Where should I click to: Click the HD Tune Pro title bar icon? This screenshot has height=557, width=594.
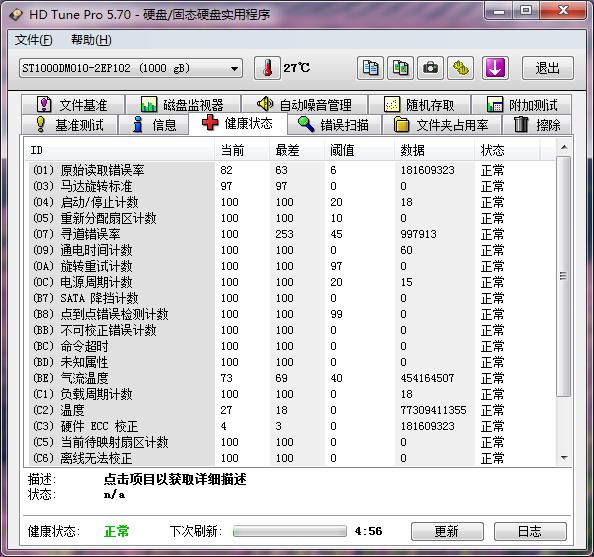coord(16,14)
